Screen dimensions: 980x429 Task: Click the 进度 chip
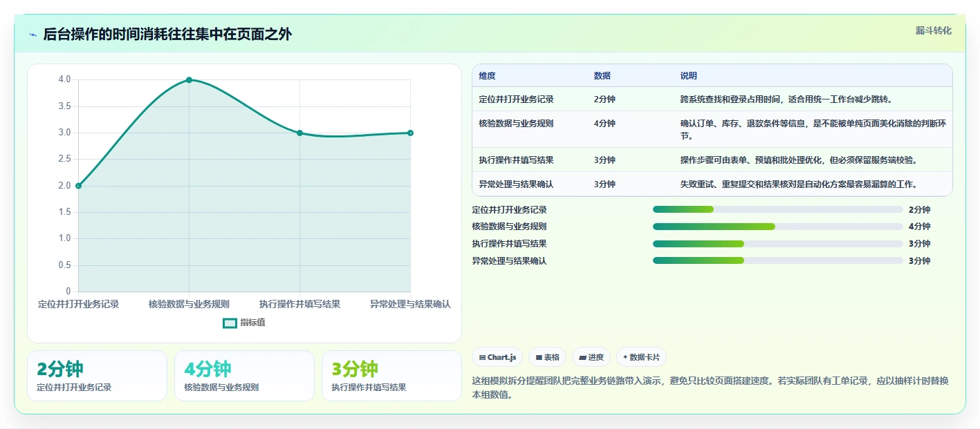591,357
